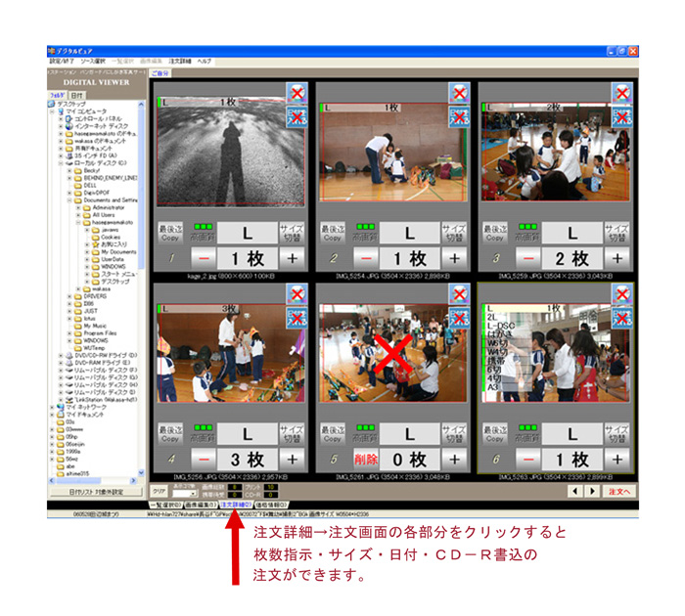Viewport: 685px width, 616px height.
Task: Click minus button for photo 3 count
Action: (x=527, y=258)
